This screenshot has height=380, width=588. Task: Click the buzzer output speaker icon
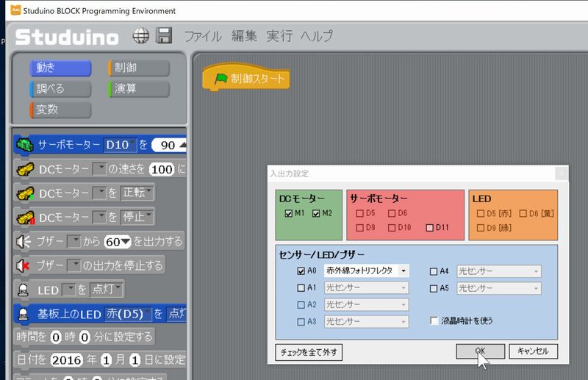(x=24, y=241)
